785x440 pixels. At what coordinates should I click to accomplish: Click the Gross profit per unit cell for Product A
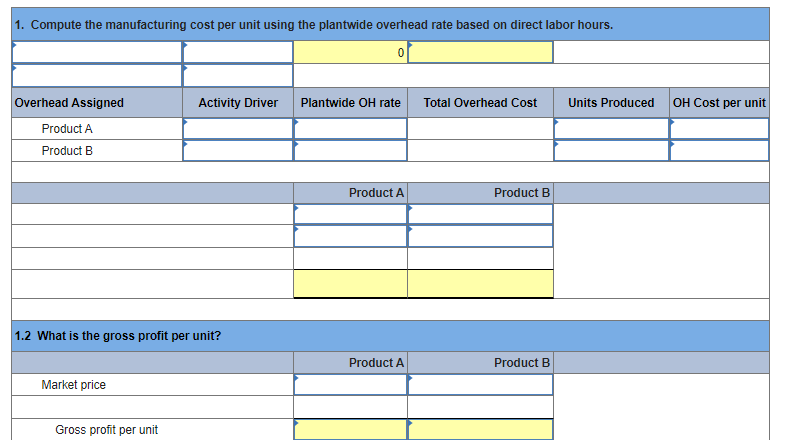point(350,430)
